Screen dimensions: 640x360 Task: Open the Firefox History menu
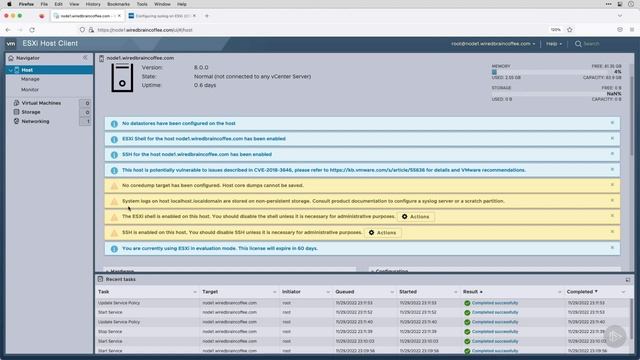pos(93,4)
